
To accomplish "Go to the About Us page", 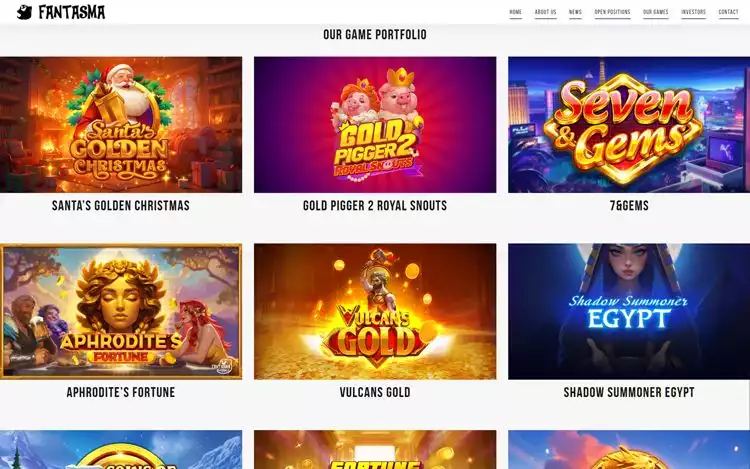I will coord(545,12).
